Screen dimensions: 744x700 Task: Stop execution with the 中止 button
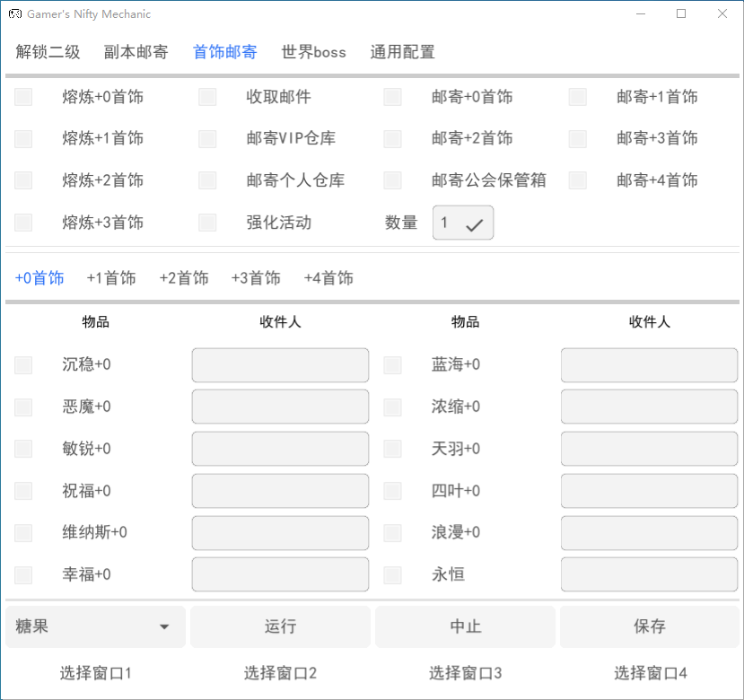point(465,626)
